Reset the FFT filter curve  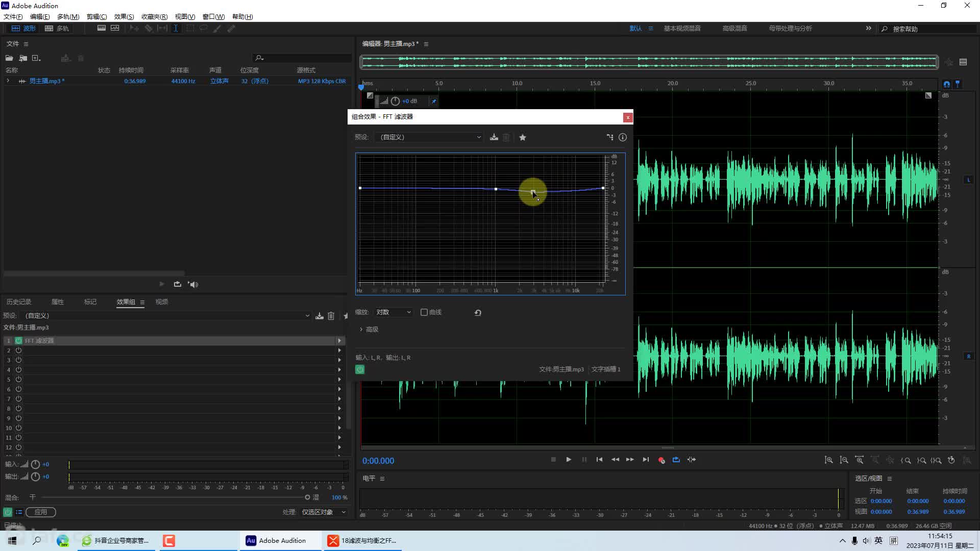(478, 313)
